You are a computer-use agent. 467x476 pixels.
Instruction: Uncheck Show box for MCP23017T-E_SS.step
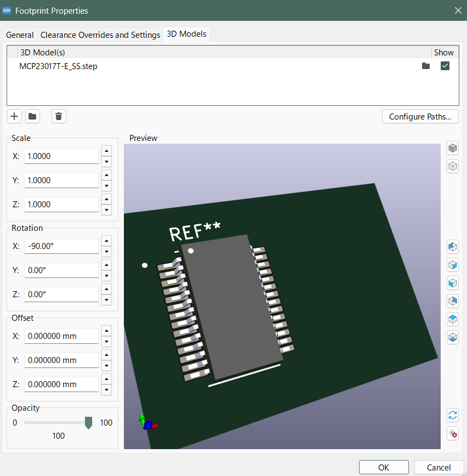tap(445, 66)
